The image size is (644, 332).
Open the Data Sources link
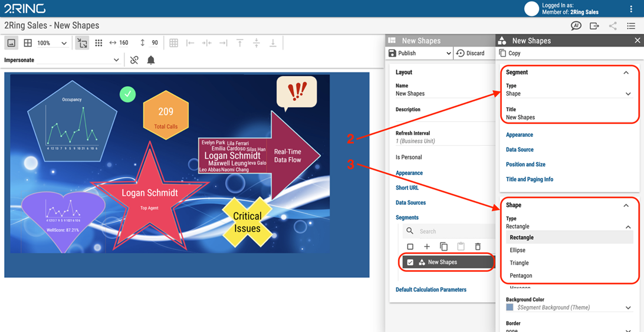(410, 203)
